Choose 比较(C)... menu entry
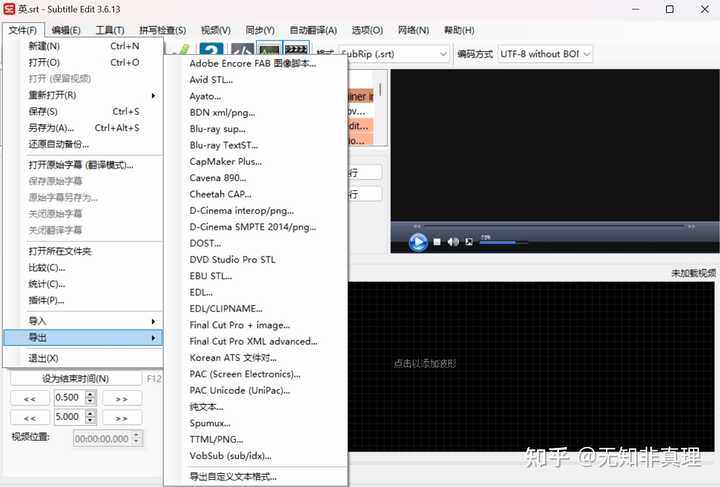 tap(83, 268)
